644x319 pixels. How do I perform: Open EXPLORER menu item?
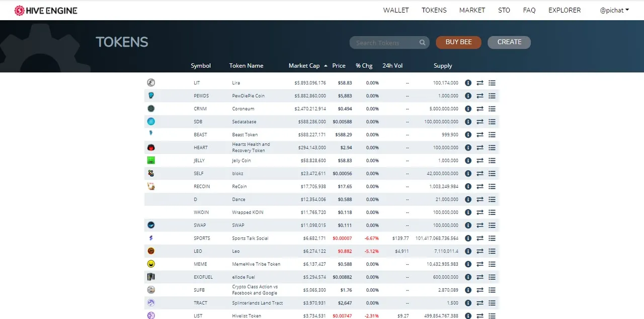click(x=565, y=10)
